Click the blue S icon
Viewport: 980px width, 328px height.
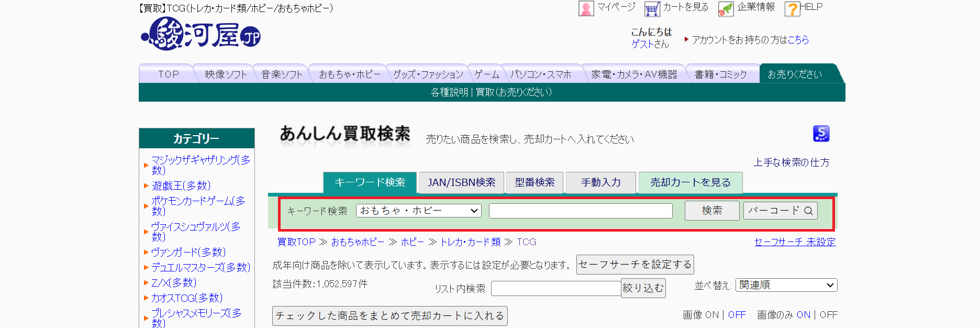click(821, 134)
